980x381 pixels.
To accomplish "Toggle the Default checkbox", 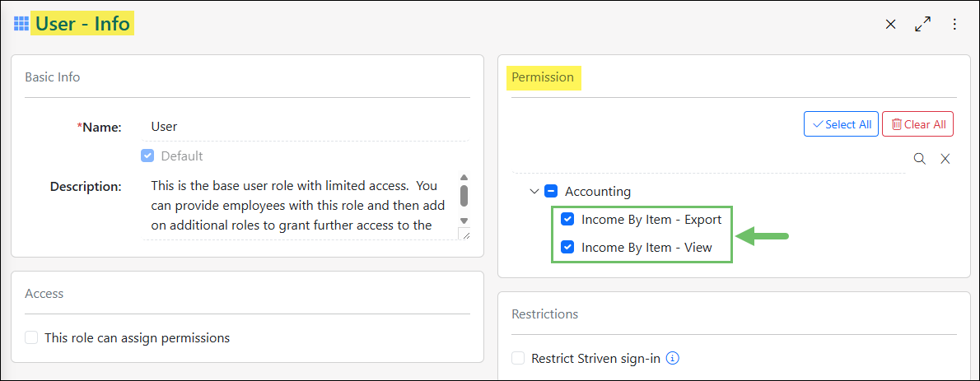I will (x=147, y=156).
